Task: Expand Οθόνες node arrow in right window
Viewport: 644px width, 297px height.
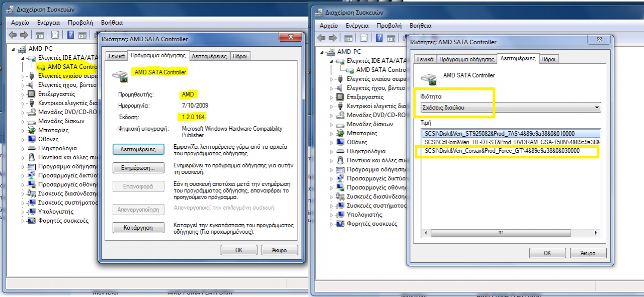Action: (x=331, y=142)
